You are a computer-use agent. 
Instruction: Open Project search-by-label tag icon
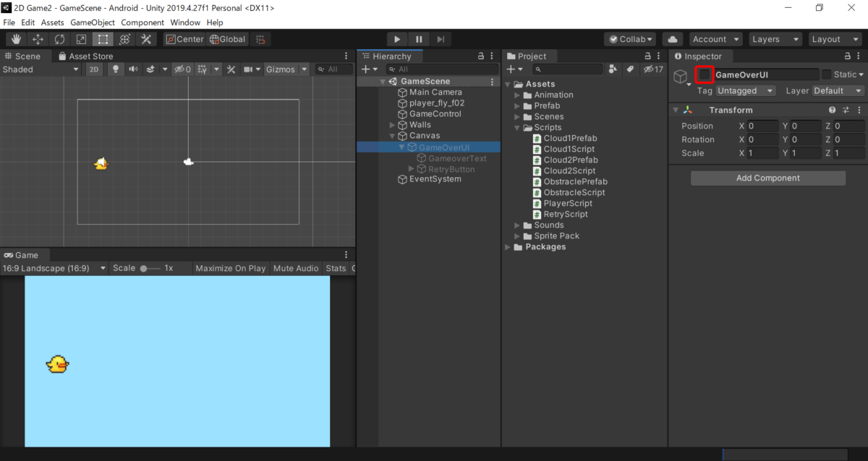[x=630, y=69]
